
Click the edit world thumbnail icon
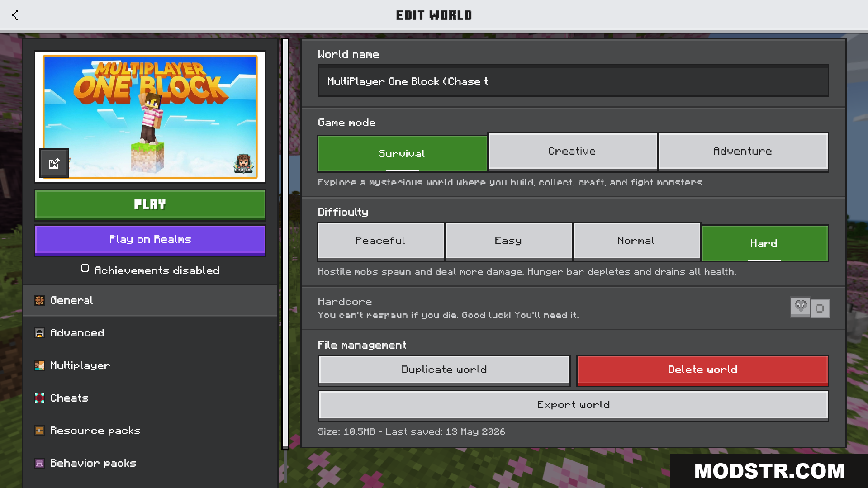coord(54,163)
